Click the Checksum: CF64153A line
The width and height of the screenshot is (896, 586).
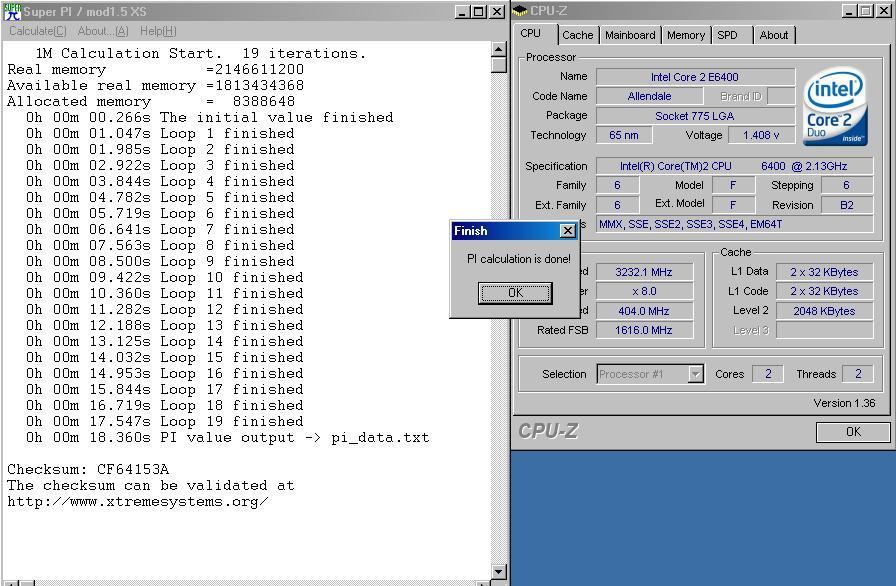[88, 469]
